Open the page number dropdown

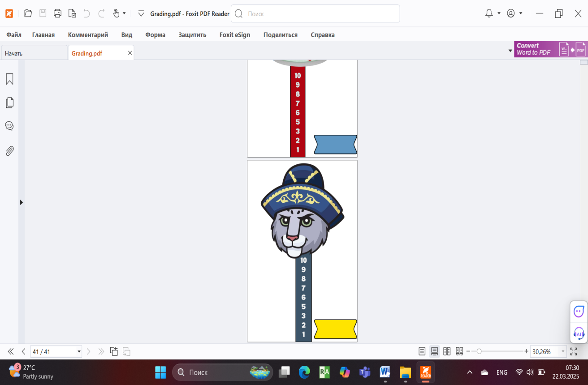(x=79, y=351)
